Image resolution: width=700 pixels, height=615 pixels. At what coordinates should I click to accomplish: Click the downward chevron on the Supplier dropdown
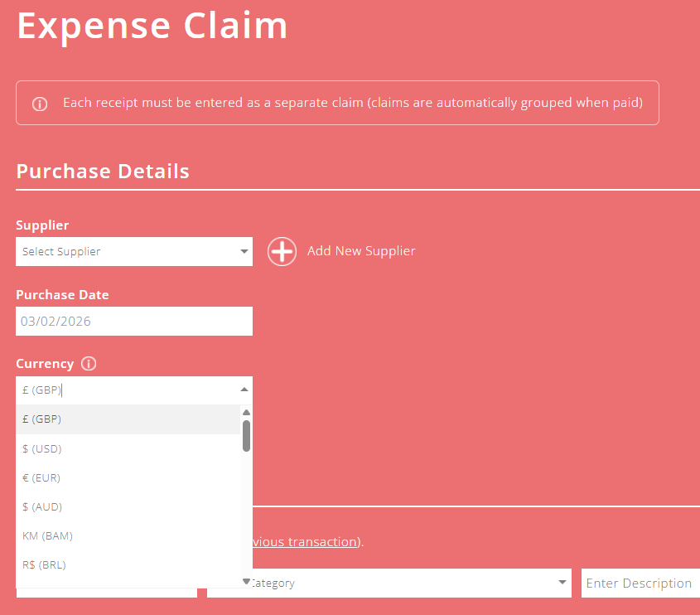[244, 251]
